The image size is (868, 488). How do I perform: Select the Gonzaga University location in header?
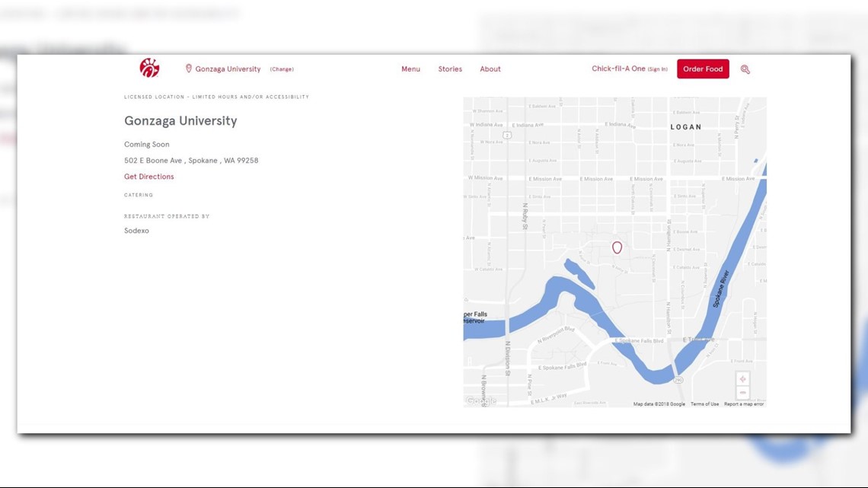(x=228, y=69)
